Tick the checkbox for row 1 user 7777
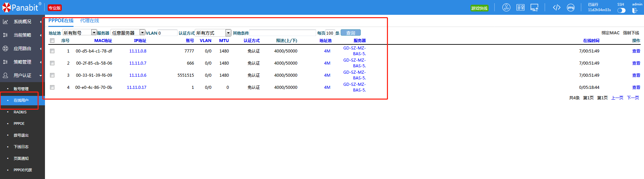This screenshot has width=644, height=179. pyautogui.click(x=52, y=51)
